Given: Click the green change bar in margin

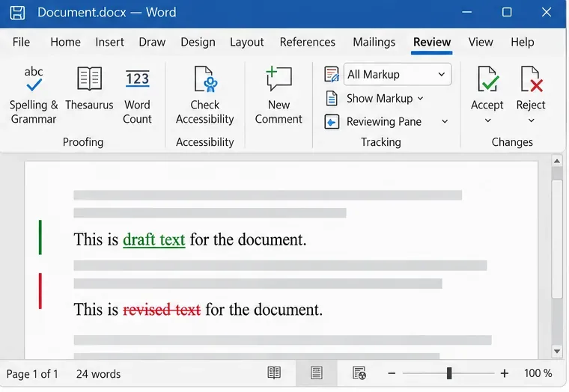Looking at the screenshot, I should pos(40,237).
